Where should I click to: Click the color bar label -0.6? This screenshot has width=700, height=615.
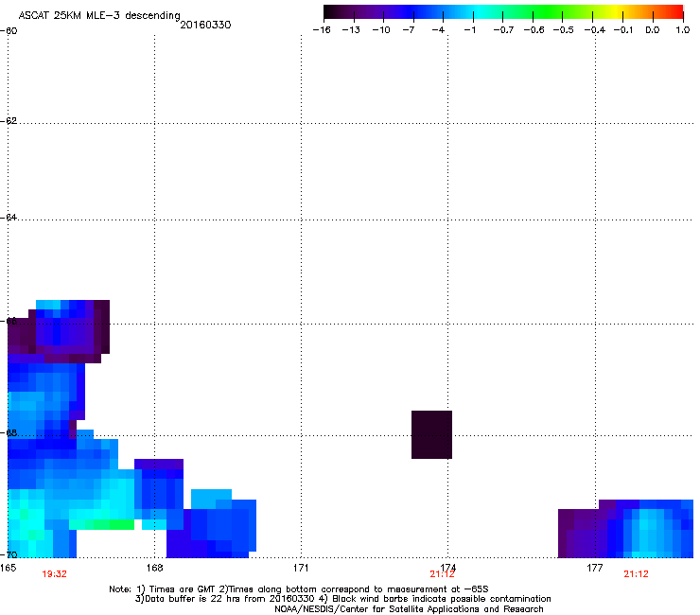[534, 30]
